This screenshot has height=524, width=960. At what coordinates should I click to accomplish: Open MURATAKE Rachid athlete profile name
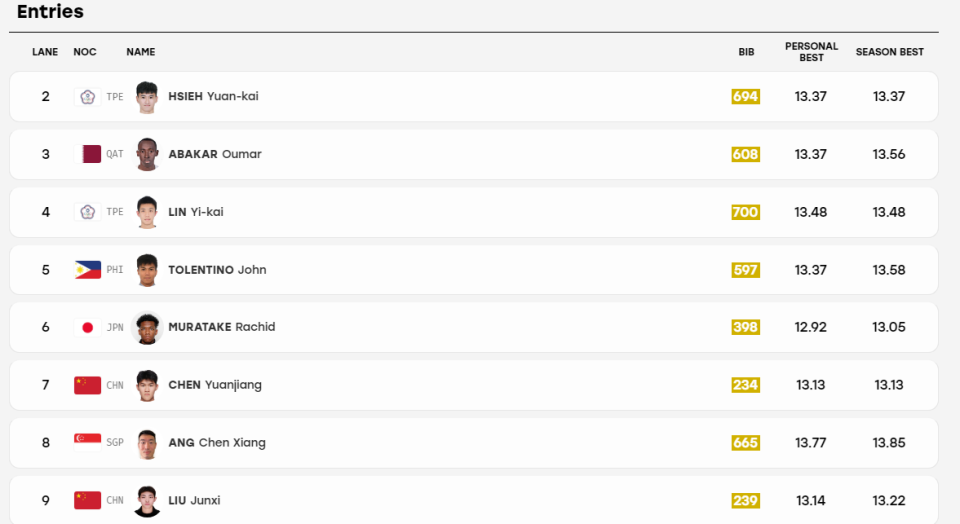pyautogui.click(x=222, y=327)
